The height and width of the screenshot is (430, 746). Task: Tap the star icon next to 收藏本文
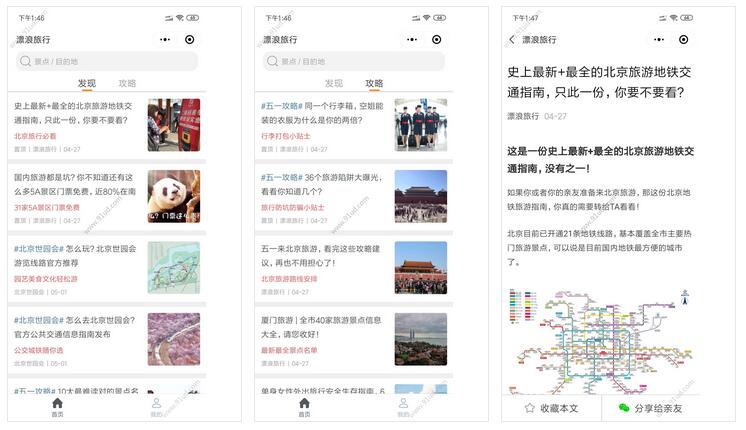click(x=530, y=408)
